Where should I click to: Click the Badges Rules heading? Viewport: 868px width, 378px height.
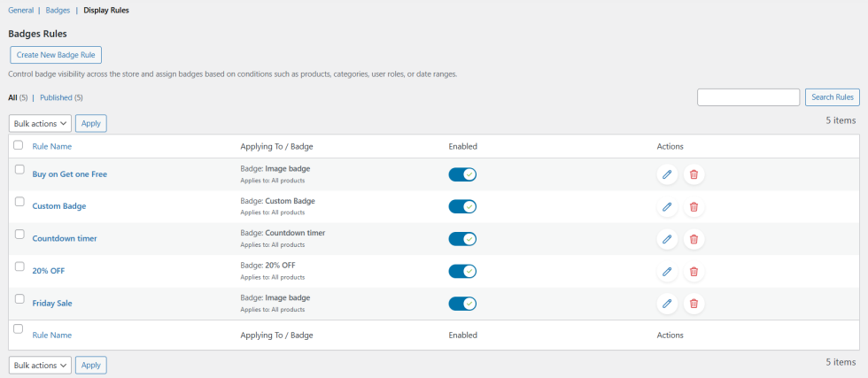pos(37,34)
